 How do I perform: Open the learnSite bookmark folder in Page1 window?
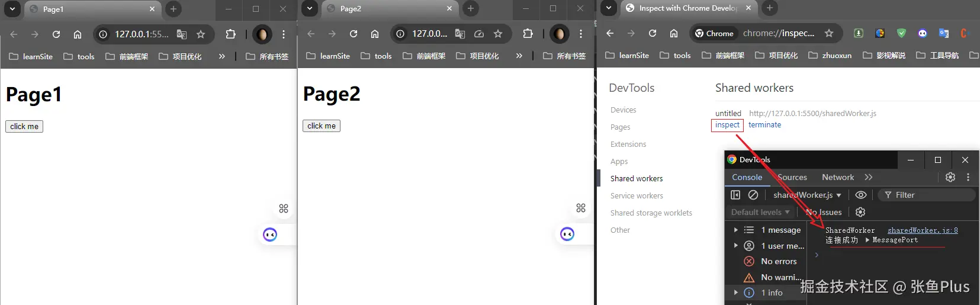31,56
